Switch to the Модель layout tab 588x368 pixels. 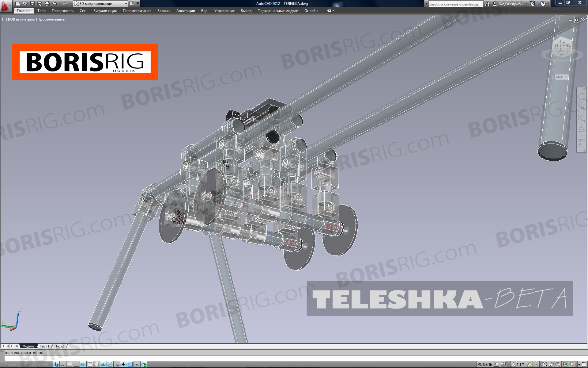(x=28, y=346)
